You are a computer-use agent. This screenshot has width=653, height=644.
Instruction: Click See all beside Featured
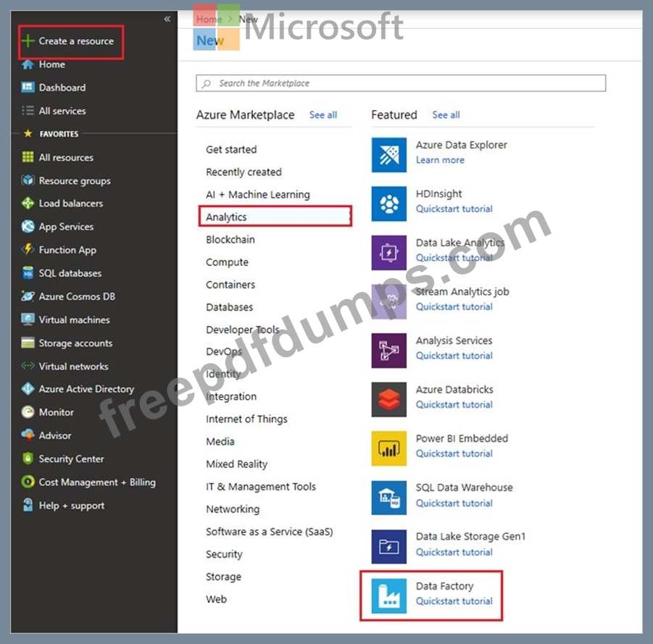(446, 115)
